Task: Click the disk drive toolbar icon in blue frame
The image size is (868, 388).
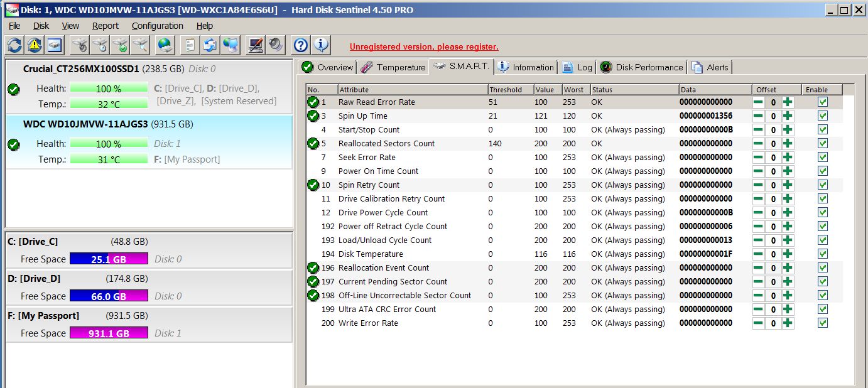Action: pyautogui.click(x=55, y=45)
